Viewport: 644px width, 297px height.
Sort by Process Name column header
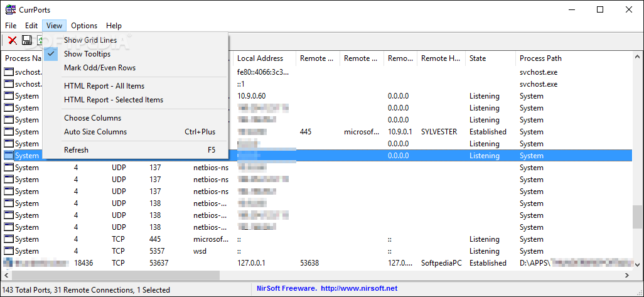pyautogui.click(x=23, y=58)
